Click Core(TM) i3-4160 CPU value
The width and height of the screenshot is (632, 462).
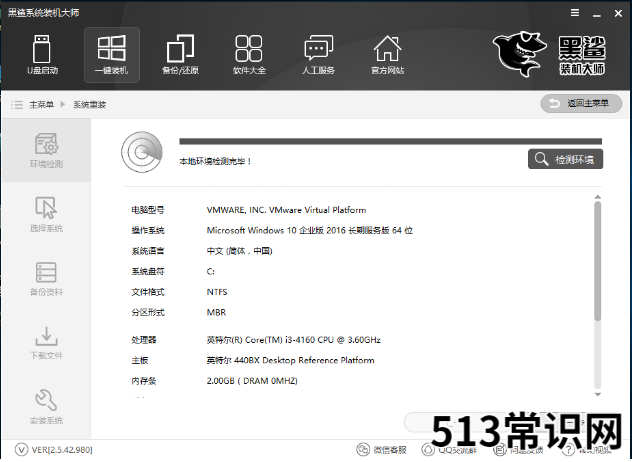click(293, 340)
